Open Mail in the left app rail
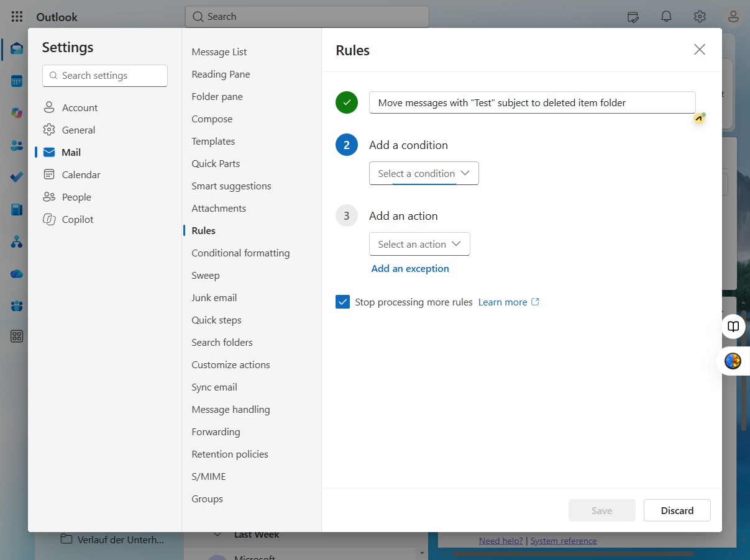Screen dimensions: 750x560 coord(17,48)
